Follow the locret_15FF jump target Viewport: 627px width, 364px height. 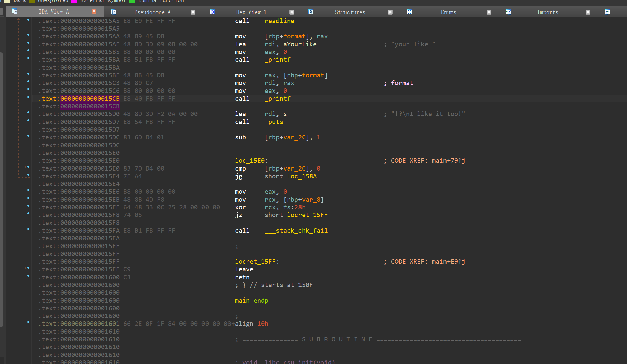coord(307,215)
